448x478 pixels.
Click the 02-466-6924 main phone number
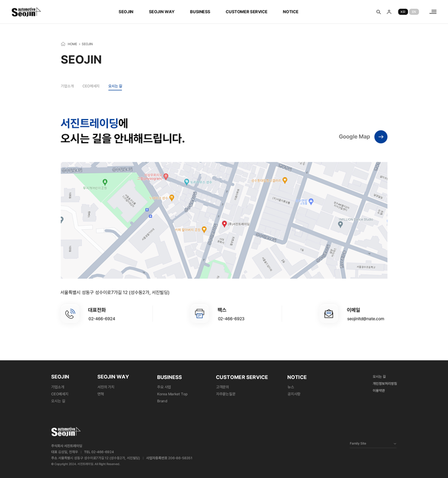[x=102, y=318]
